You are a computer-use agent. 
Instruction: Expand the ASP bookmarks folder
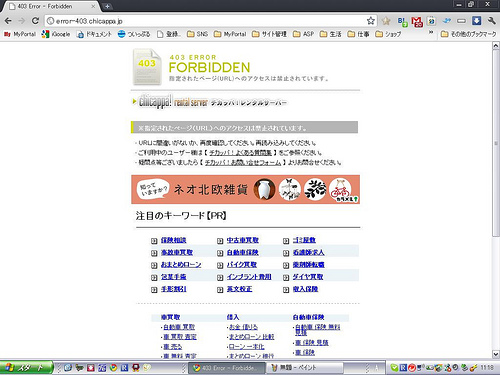[303, 34]
